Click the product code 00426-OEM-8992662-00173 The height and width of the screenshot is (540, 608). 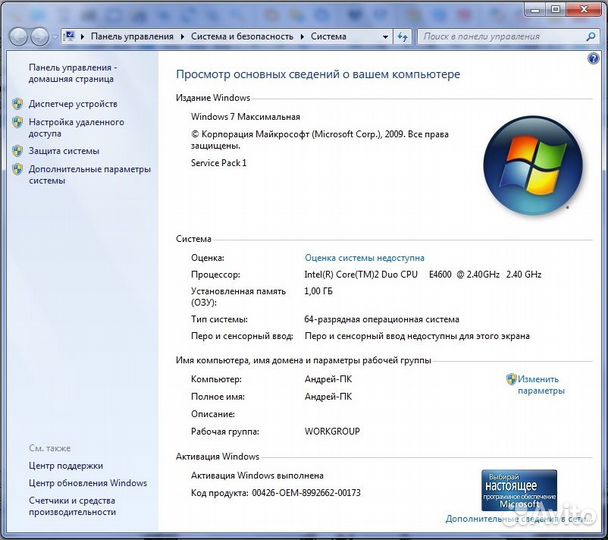306,493
